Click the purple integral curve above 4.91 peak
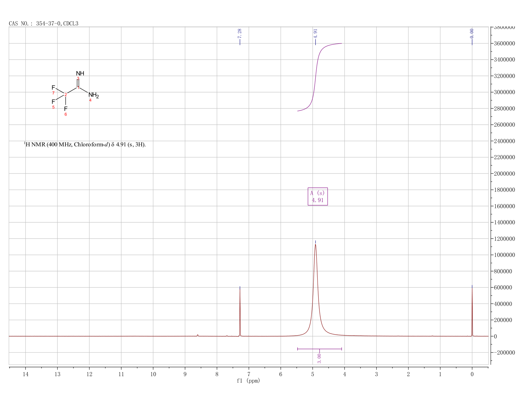Viewport: 532px width, 411px height. pyautogui.click(x=316, y=77)
